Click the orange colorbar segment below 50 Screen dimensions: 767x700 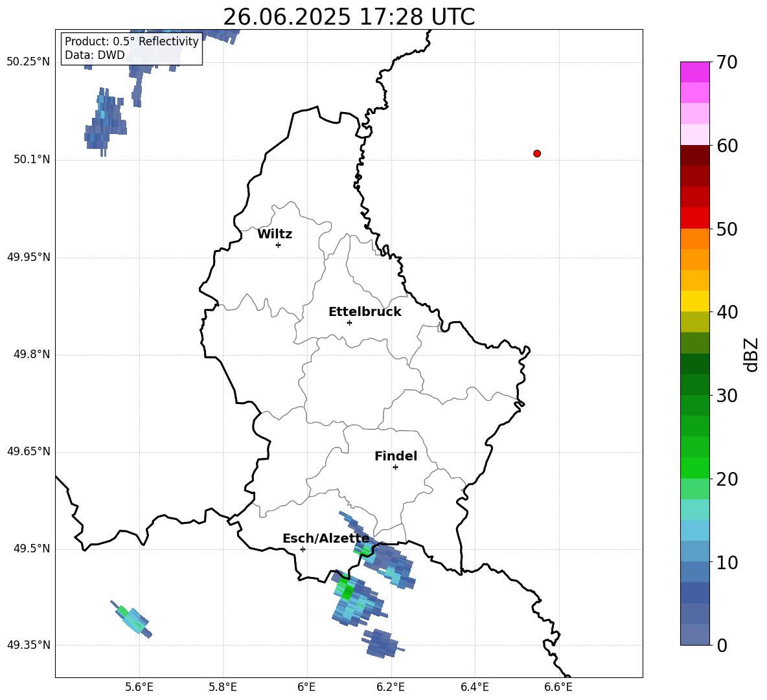(695, 238)
